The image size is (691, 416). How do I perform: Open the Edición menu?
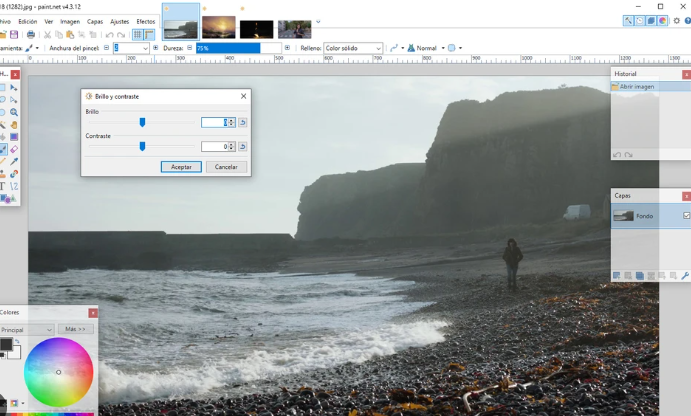pyautogui.click(x=28, y=21)
